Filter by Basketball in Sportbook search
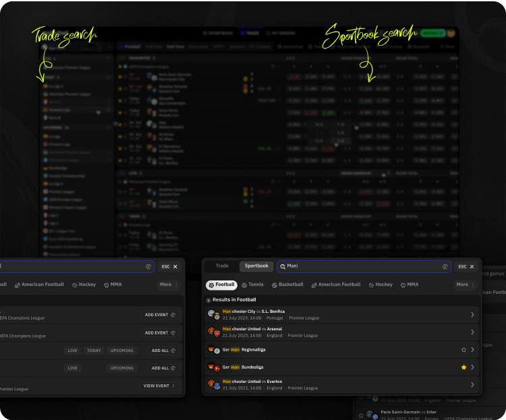 [287, 285]
